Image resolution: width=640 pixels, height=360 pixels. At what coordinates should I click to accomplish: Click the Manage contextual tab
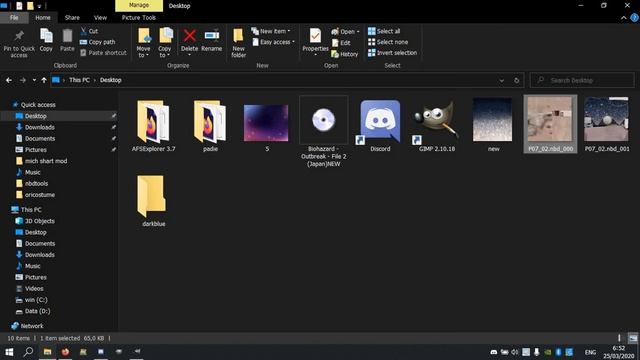coord(139,5)
